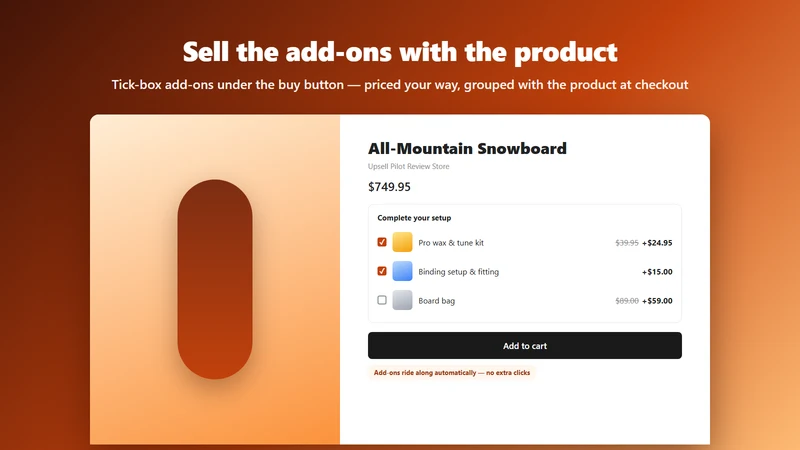Click the Add to cart button
Screen dimensions: 800x450
point(524,345)
